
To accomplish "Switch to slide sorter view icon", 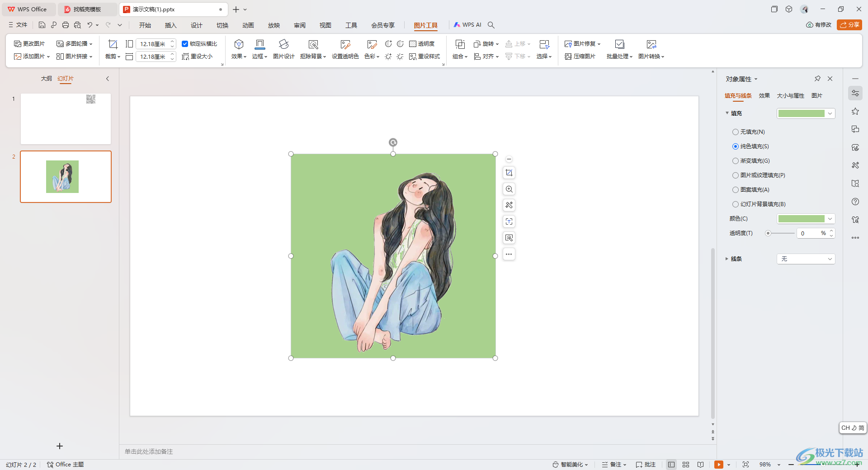I will (x=686, y=465).
